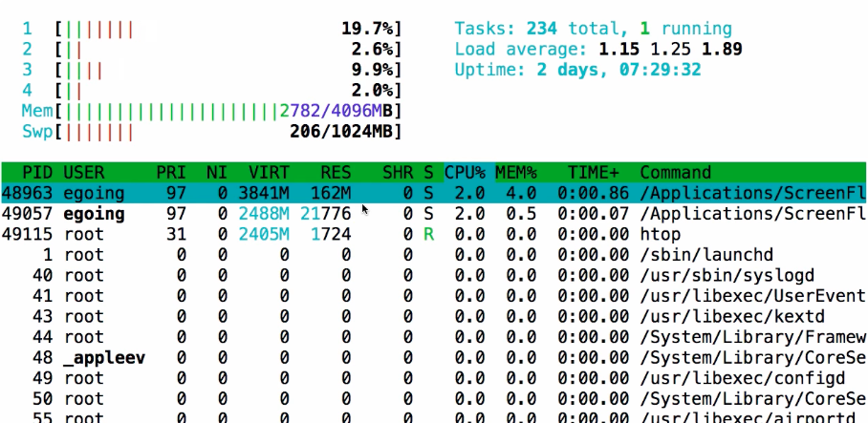Click PID 48963 in highlighted row
This screenshot has width=868, height=423.
[x=27, y=193]
